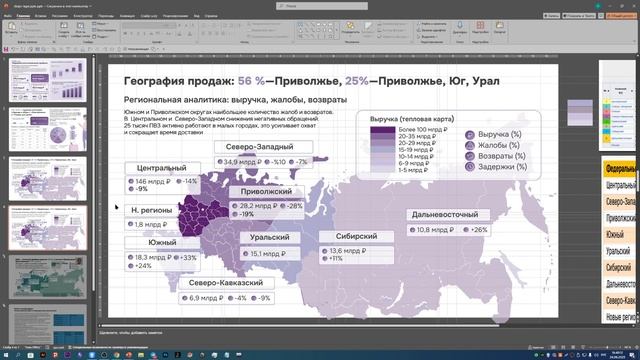Toggle bold formatting
The width and height of the screenshot is (640, 360).
(x=126, y=33)
